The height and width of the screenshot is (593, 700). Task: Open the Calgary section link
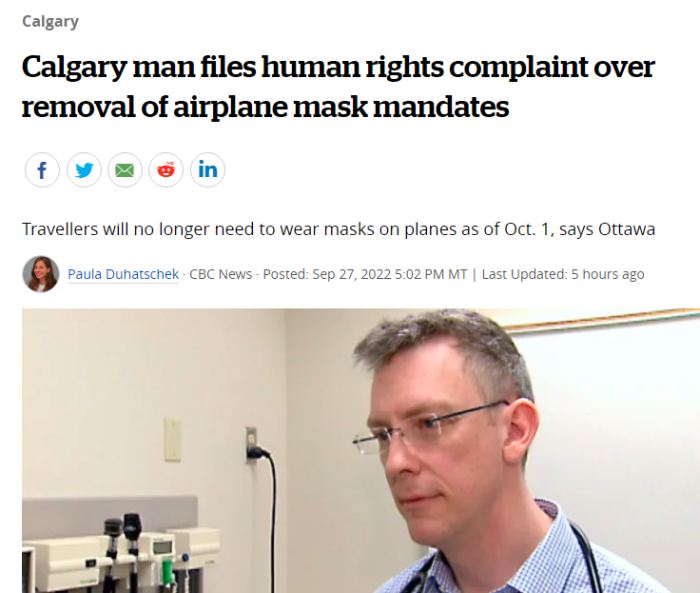point(50,21)
